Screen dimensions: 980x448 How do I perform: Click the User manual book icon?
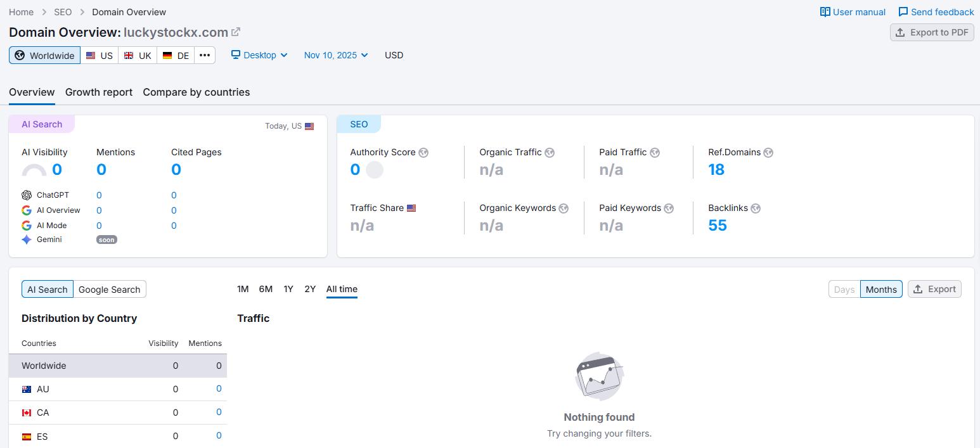click(x=825, y=12)
